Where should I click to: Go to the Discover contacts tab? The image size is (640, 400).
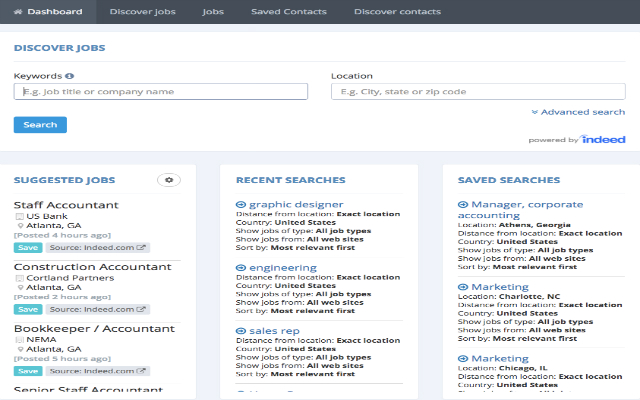tap(398, 12)
